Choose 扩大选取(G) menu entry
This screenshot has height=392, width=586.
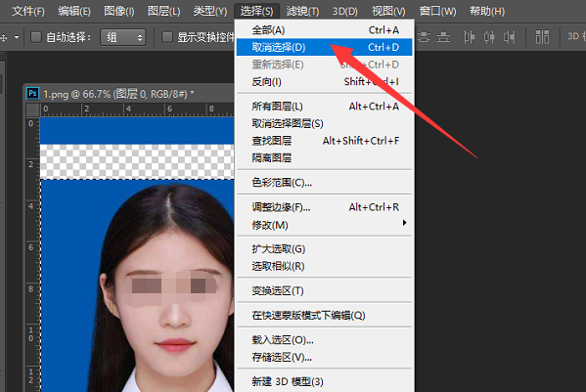tap(325, 249)
